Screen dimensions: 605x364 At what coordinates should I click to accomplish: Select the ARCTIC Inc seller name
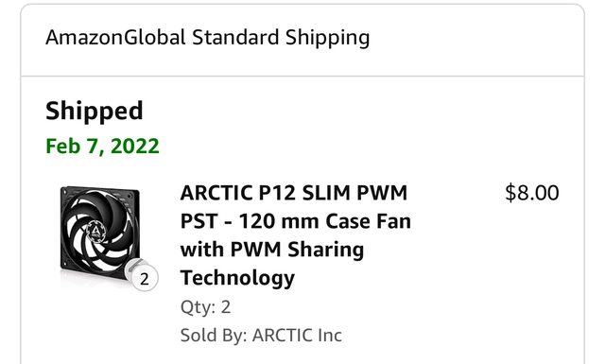coord(297,335)
